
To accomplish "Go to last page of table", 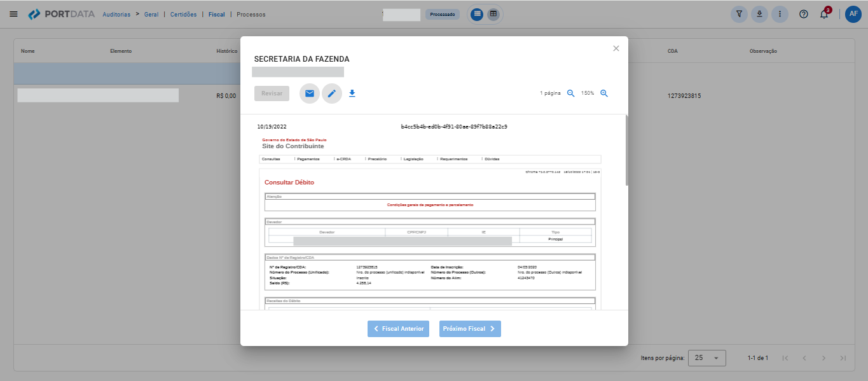I will coord(843,358).
